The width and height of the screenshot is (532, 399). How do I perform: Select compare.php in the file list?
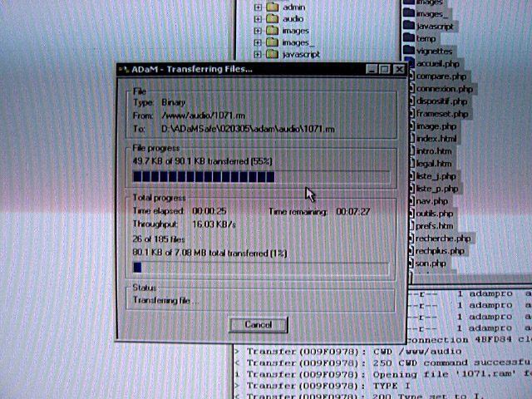pyautogui.click(x=441, y=76)
